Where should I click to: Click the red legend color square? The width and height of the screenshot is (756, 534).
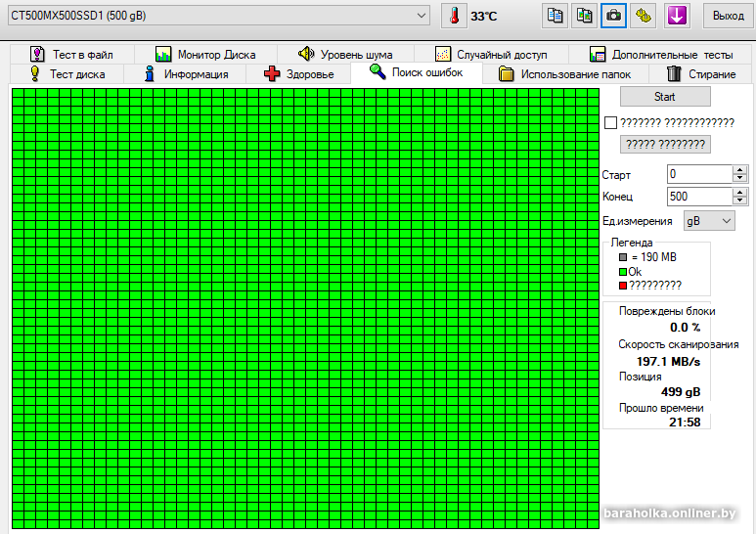[x=622, y=286]
